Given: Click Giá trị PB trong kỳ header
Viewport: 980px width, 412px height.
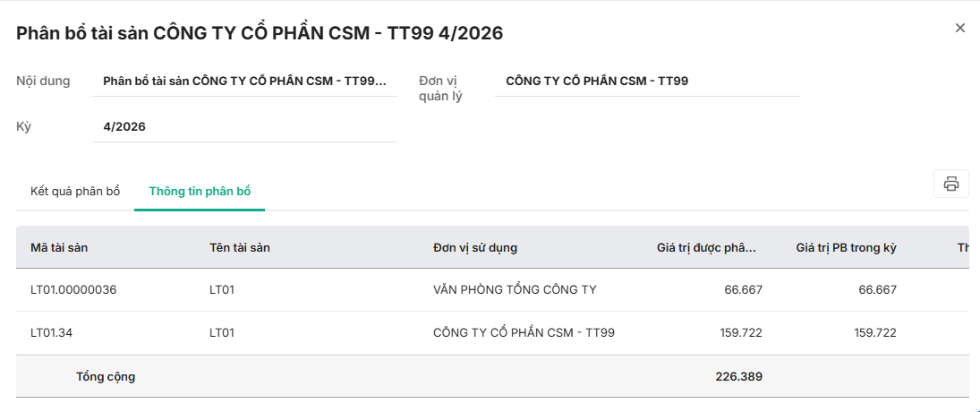Looking at the screenshot, I should tap(846, 247).
